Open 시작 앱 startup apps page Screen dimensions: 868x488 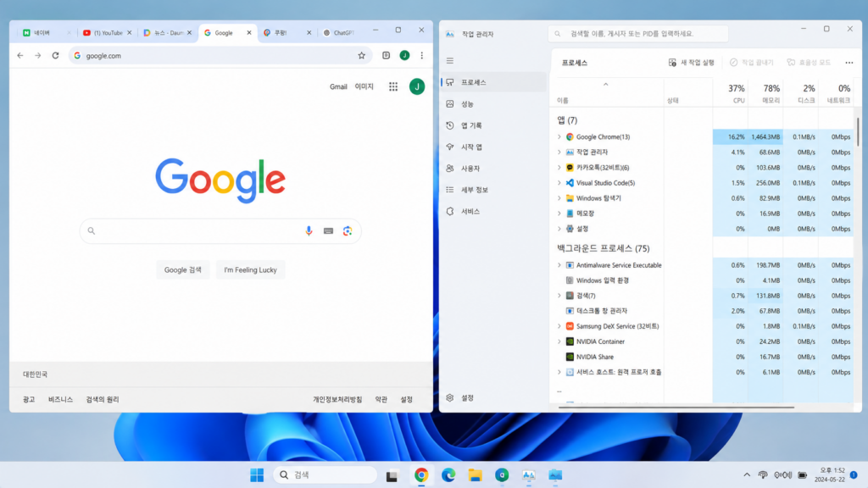pos(494,147)
